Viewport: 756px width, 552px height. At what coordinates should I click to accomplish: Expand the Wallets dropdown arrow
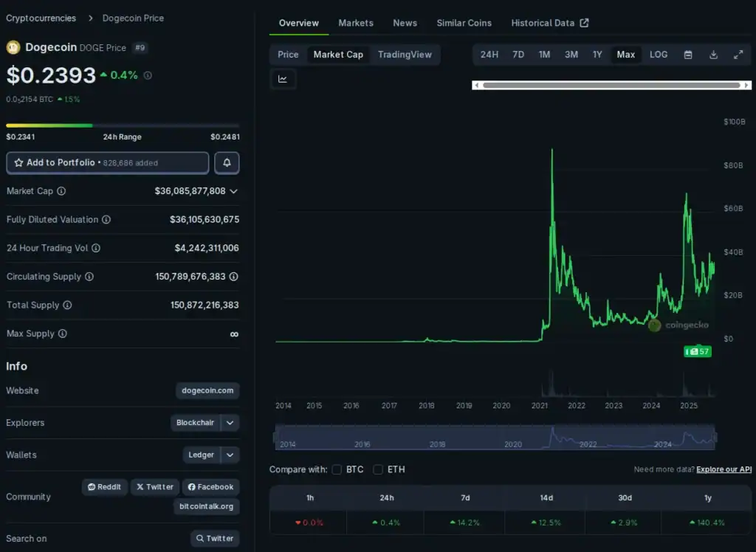230,455
